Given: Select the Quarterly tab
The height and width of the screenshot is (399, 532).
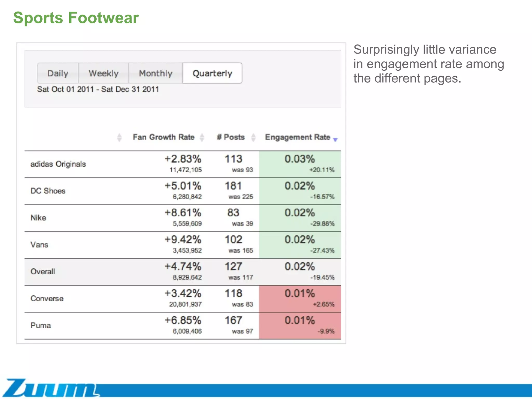Looking at the screenshot, I should point(212,73).
